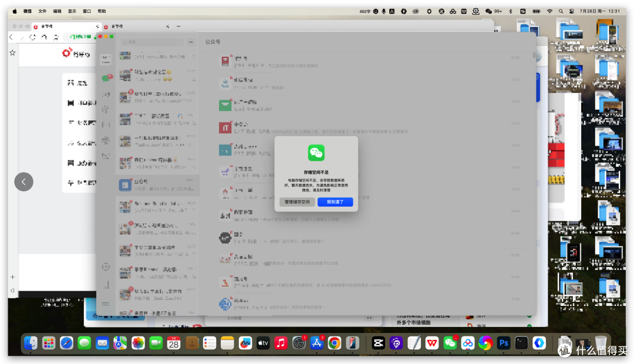Click the Wi-Fi status icon in menu bar

tap(549, 11)
